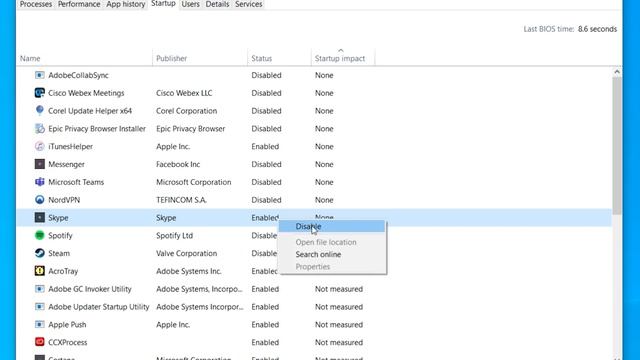The width and height of the screenshot is (640, 360).
Task: Click the Epic Privacy Browser Installer icon
Action: pyautogui.click(x=40, y=129)
